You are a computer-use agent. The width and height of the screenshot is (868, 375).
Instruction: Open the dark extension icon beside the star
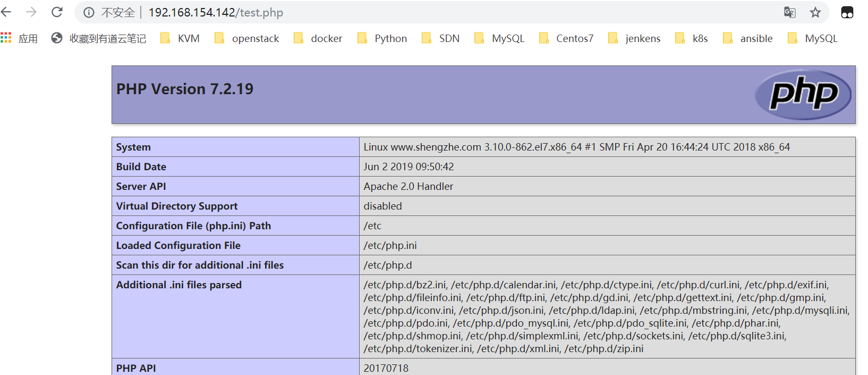click(x=847, y=12)
